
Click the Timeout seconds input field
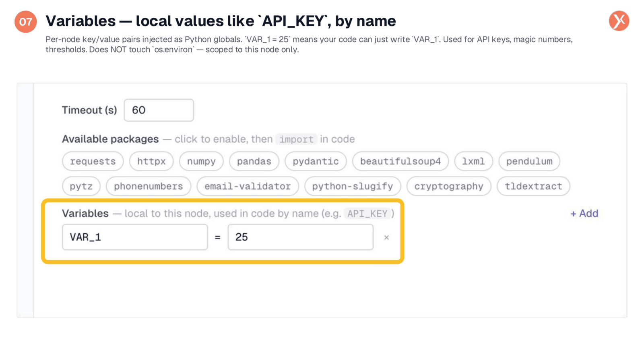pyautogui.click(x=159, y=110)
